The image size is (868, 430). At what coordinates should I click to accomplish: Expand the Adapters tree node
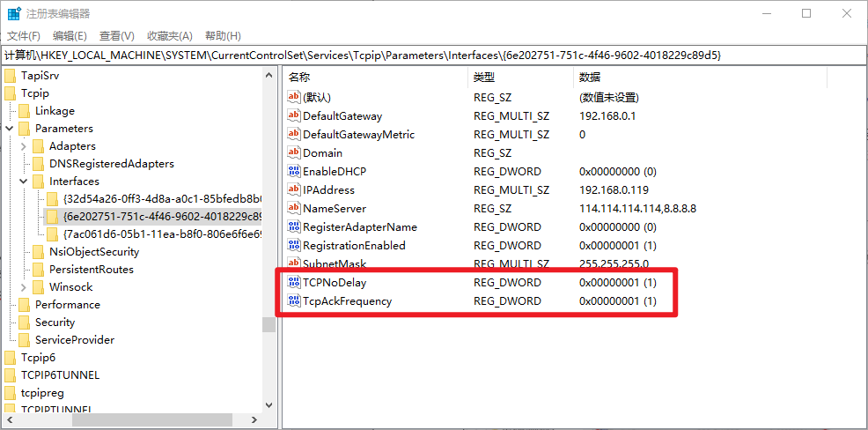click(x=23, y=146)
